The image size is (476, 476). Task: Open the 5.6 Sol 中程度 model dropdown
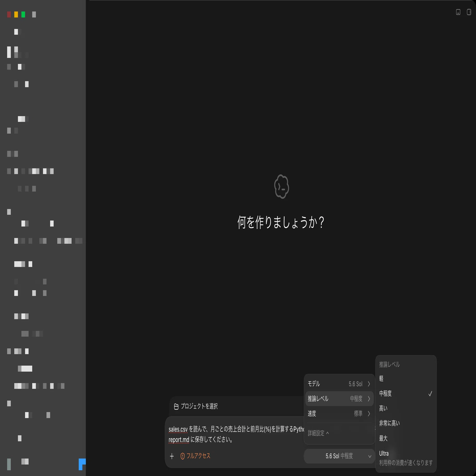click(x=339, y=456)
